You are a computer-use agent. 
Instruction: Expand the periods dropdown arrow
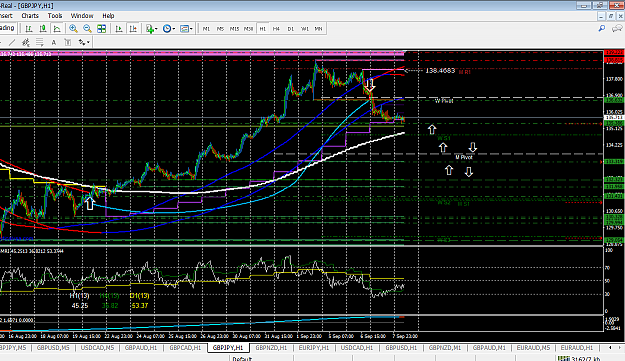point(174,29)
